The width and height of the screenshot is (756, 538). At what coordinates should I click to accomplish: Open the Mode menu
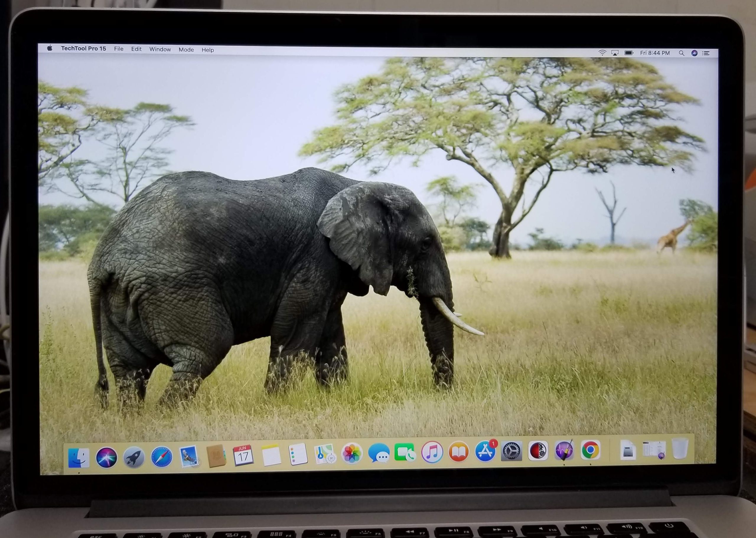186,50
